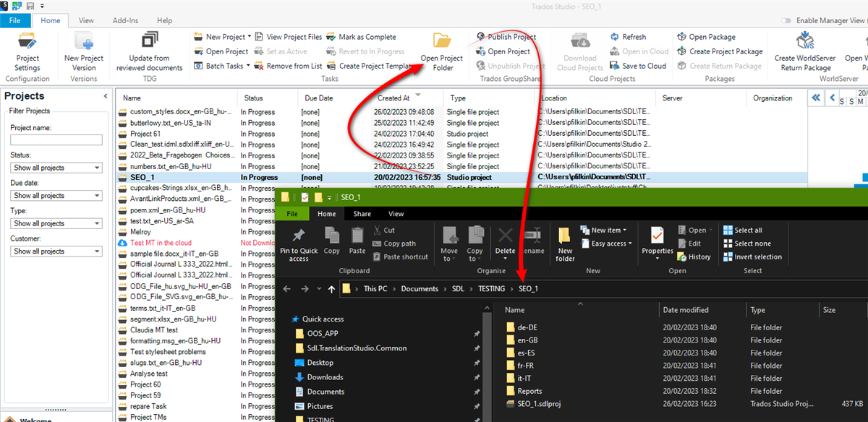Switch to Explorer Share tab
This screenshot has height=422, width=868.
[x=362, y=214]
